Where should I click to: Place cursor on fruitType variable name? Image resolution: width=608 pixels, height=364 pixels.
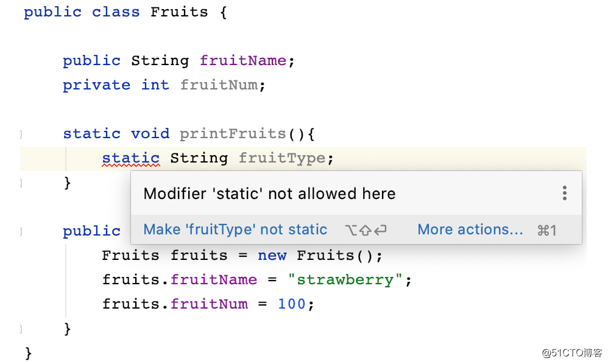pyautogui.click(x=282, y=158)
